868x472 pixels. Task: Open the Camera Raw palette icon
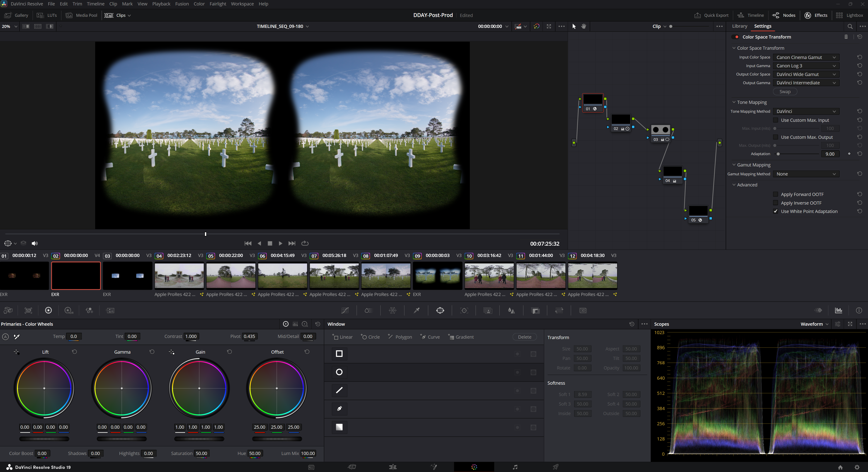8,311
